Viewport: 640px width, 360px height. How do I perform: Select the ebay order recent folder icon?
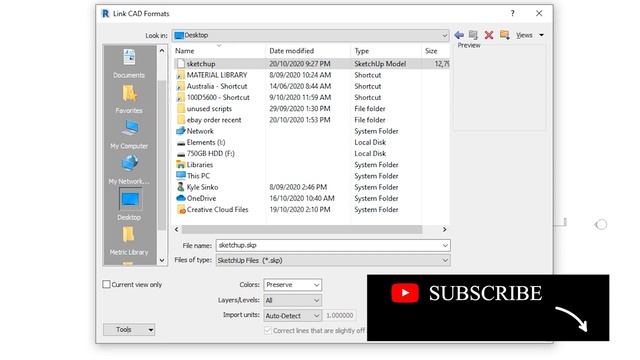181,120
